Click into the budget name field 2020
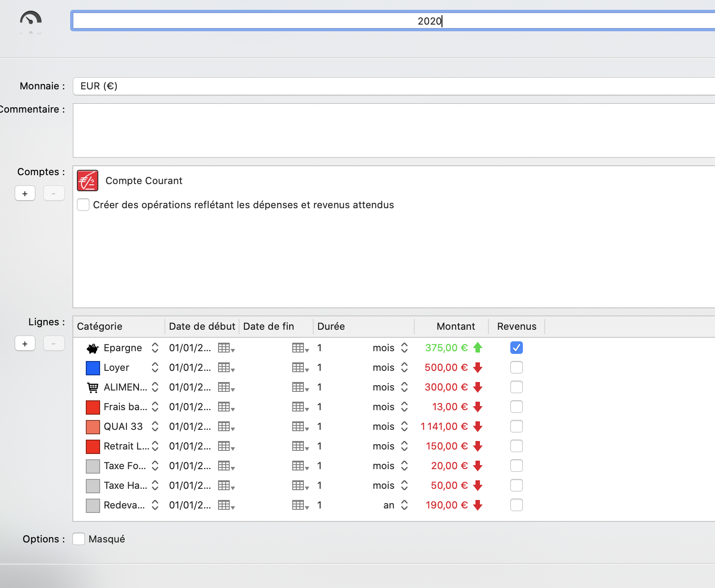Image resolution: width=715 pixels, height=588 pixels. [x=394, y=21]
